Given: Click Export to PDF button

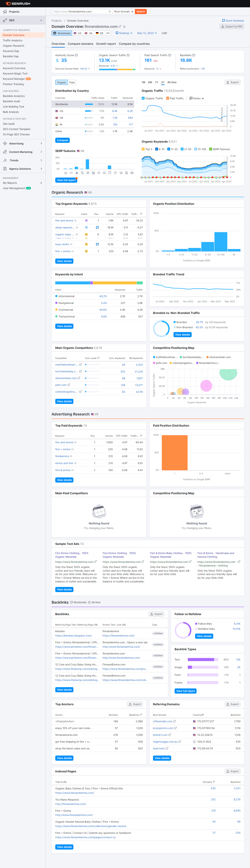Looking at the screenshot, I should tap(232, 27).
